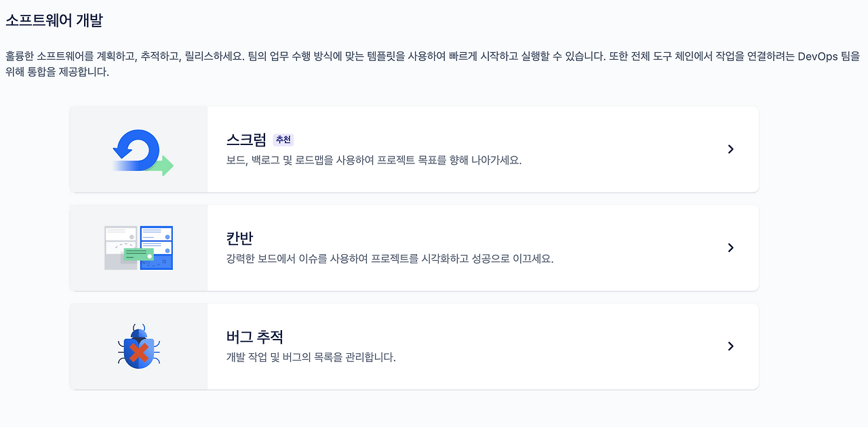Screen dimensions: 868x427
Task: Click the 버그 추적 heading text
Action: pyautogui.click(x=256, y=335)
